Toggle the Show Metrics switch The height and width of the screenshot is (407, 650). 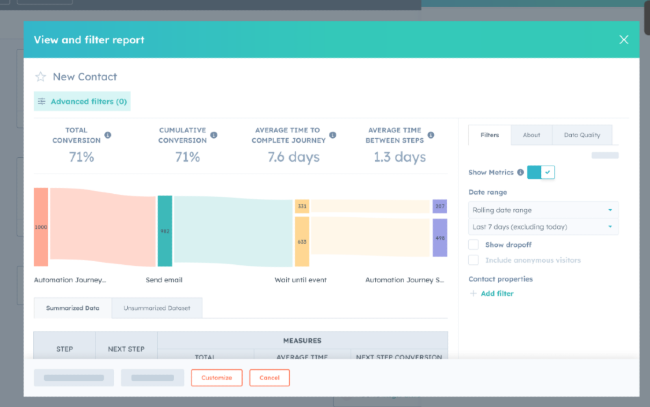pos(541,172)
